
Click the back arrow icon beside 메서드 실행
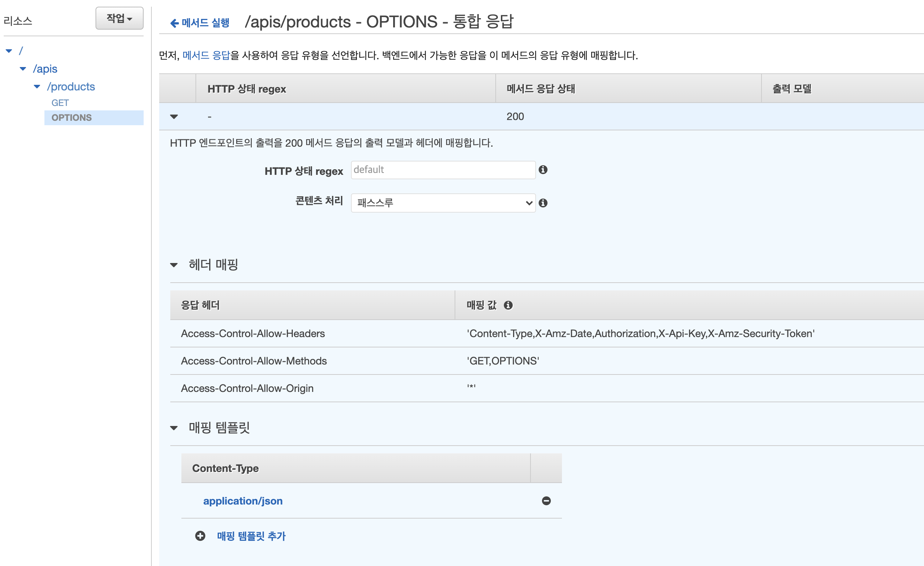pos(174,23)
